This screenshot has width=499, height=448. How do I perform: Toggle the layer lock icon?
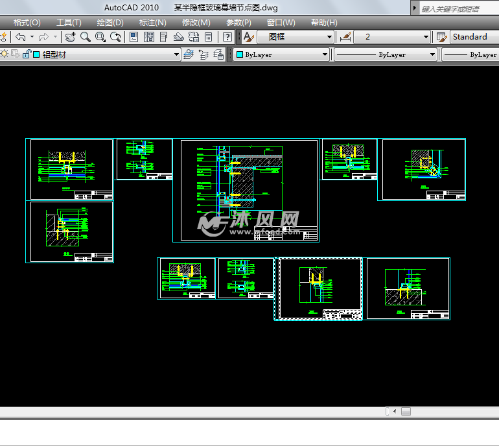[x=27, y=55]
